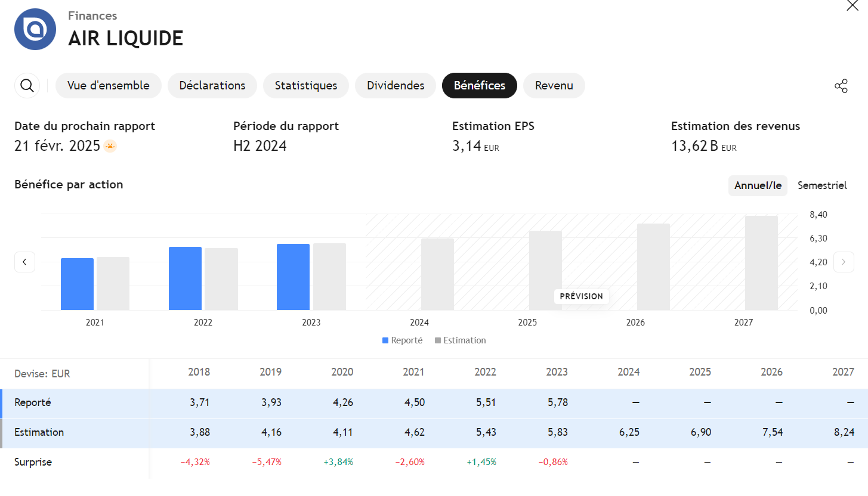The width and height of the screenshot is (868, 496).
Task: Select the Surprise table row header
Action: coord(33,462)
